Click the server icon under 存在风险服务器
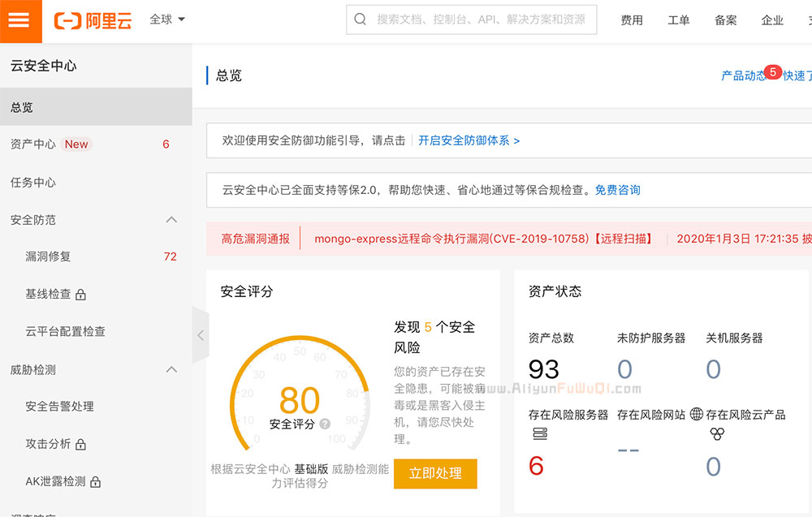Viewport: 812px width, 517px height. click(x=540, y=433)
